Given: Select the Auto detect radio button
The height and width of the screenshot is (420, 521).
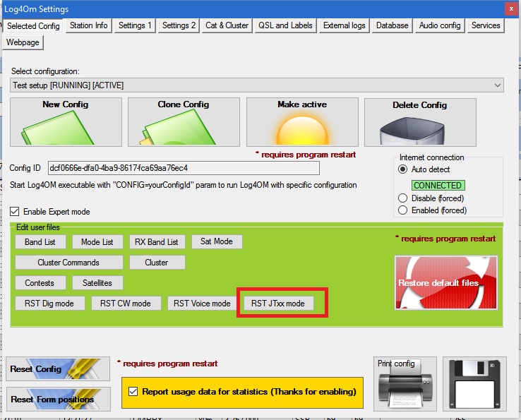Looking at the screenshot, I should pos(402,169).
